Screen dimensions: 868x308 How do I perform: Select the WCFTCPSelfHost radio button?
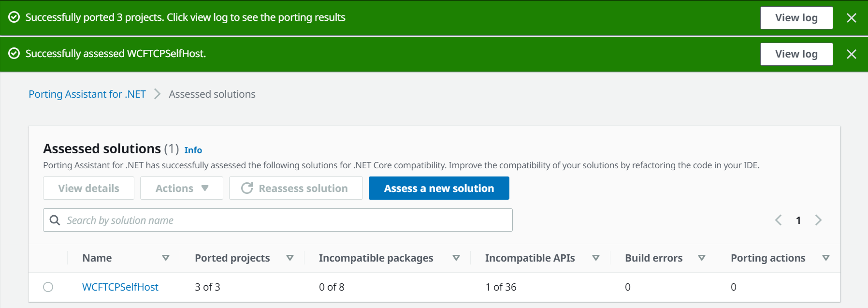[x=48, y=287]
